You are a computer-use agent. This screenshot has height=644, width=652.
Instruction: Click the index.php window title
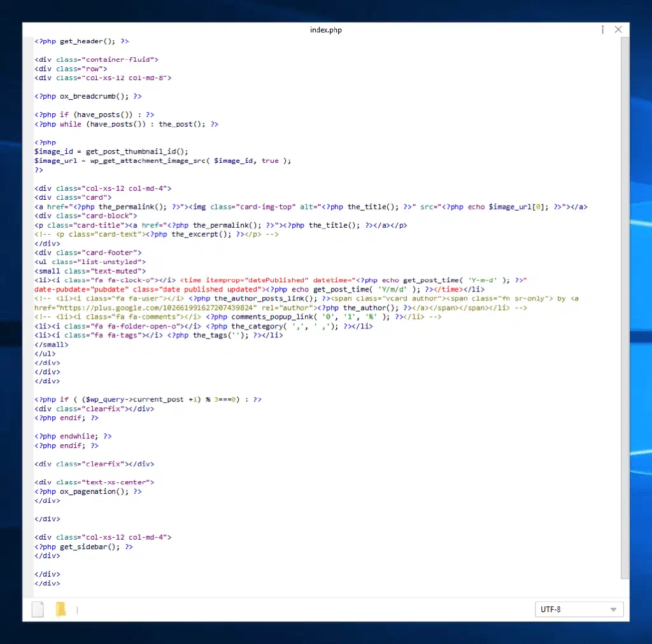pyautogui.click(x=326, y=30)
